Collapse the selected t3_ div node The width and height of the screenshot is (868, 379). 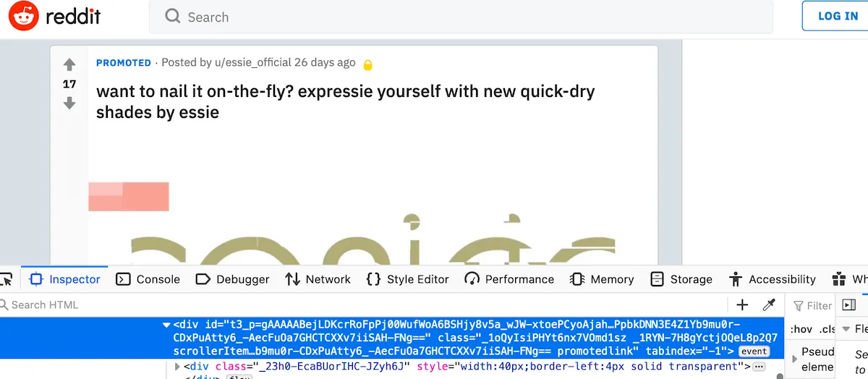(x=167, y=325)
